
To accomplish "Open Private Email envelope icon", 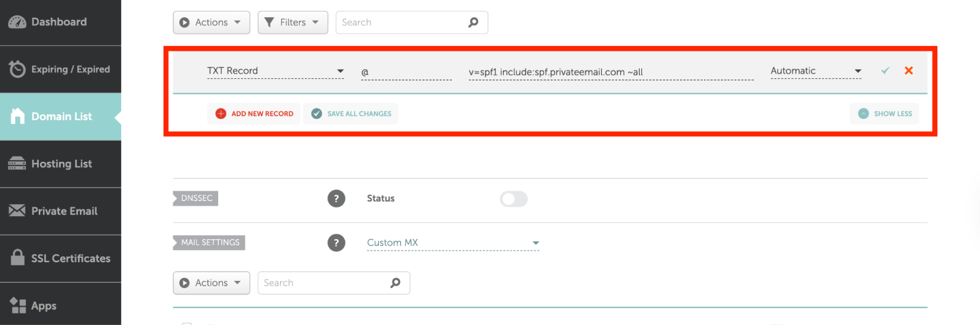I will click(16, 211).
